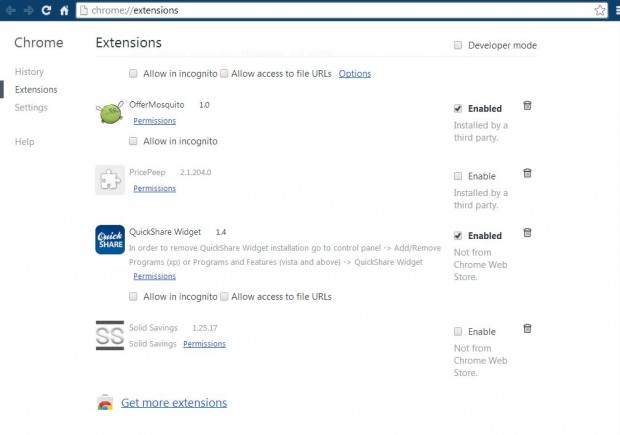Click the Chrome Web Store icon
The height and width of the screenshot is (435, 620).
105,403
